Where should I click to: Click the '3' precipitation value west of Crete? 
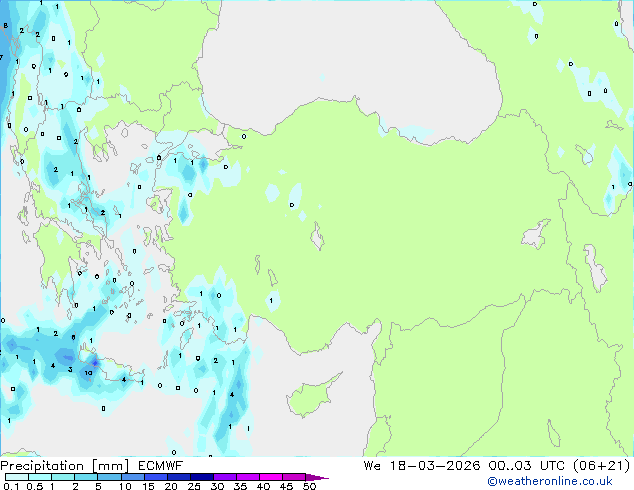pyautogui.click(x=70, y=370)
